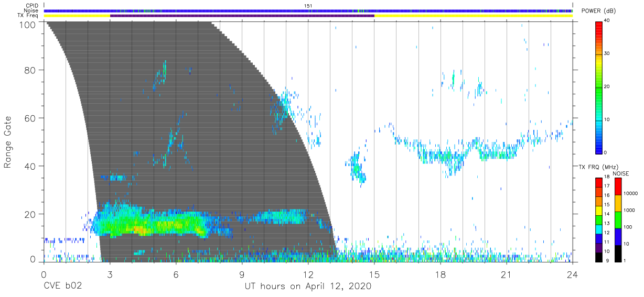Click the yellow segment of TX FRQ colorbar
Image resolution: width=644 pixels, height=297 pixels.
pyautogui.click(x=599, y=211)
